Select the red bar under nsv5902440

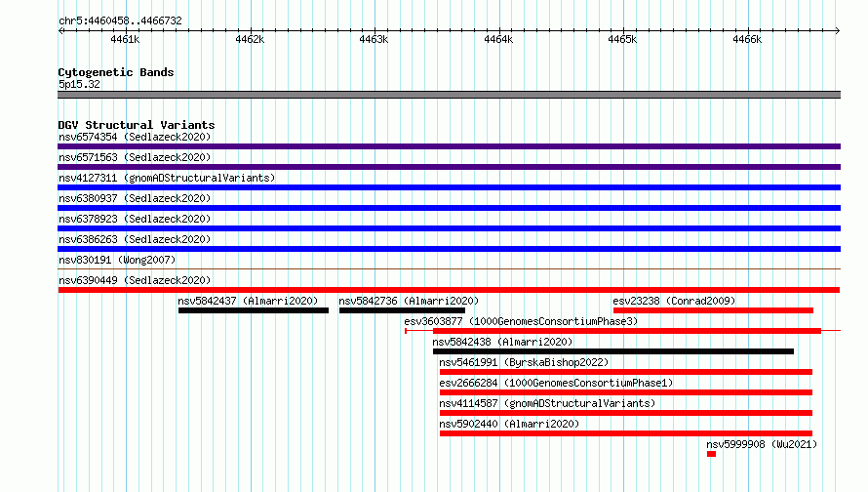click(x=625, y=433)
